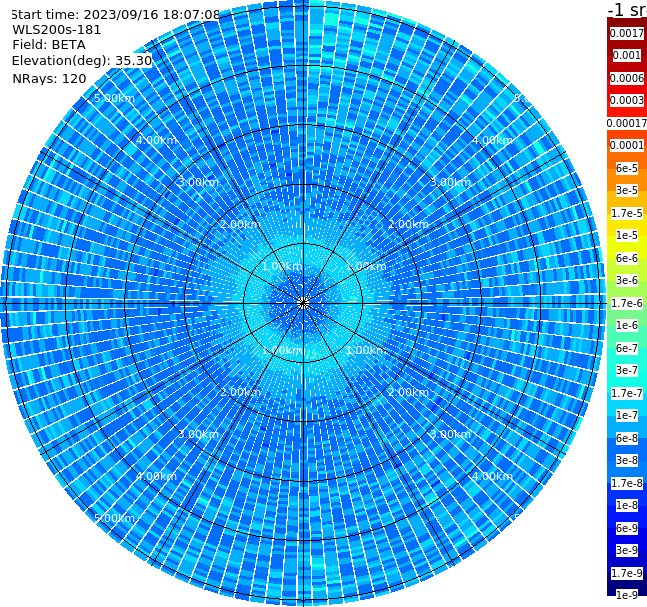Select the 1e-7 colorbar tick label
The width and height of the screenshot is (647, 607).
click(x=627, y=415)
